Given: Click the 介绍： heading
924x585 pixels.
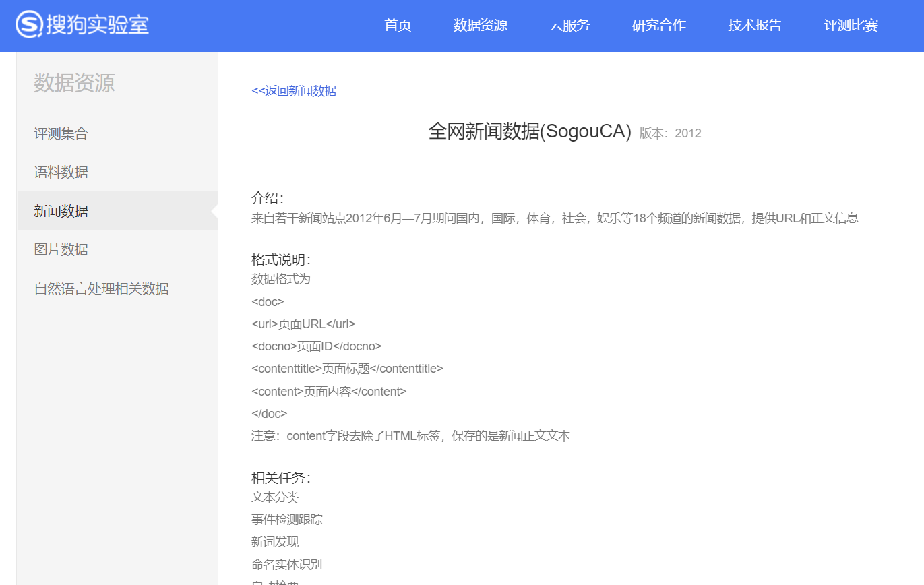Looking at the screenshot, I should (268, 198).
